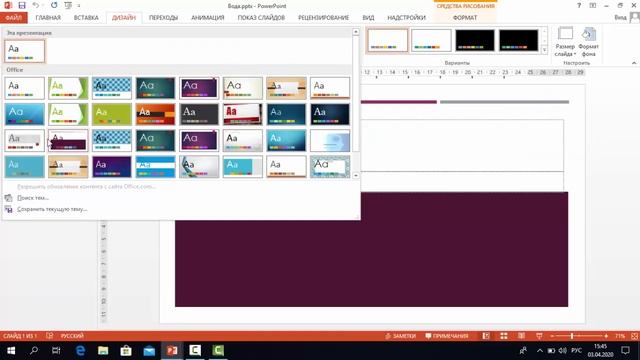Collapse the ribbon chevron

tap(634, 63)
